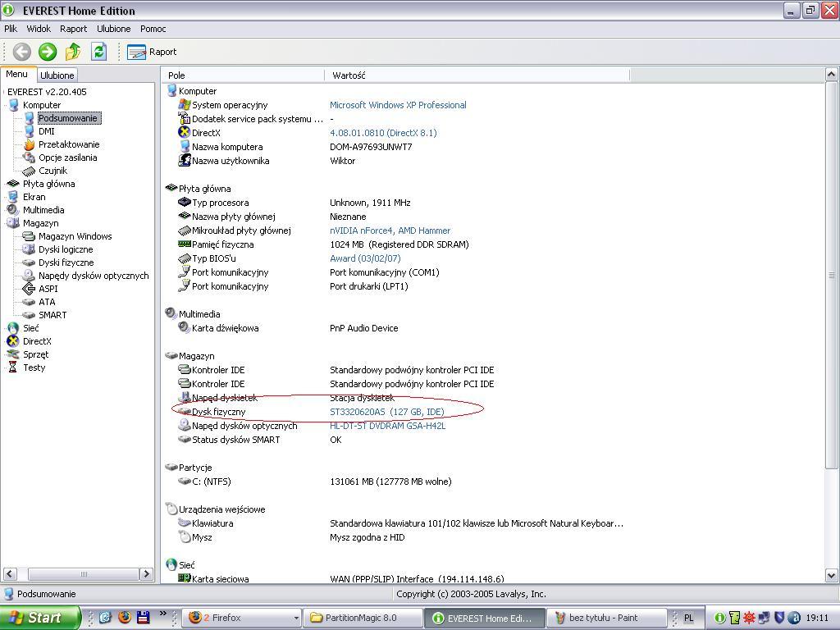Select Magazyn node in the tree
Image resolution: width=840 pixels, height=630 pixels.
pos(41,223)
